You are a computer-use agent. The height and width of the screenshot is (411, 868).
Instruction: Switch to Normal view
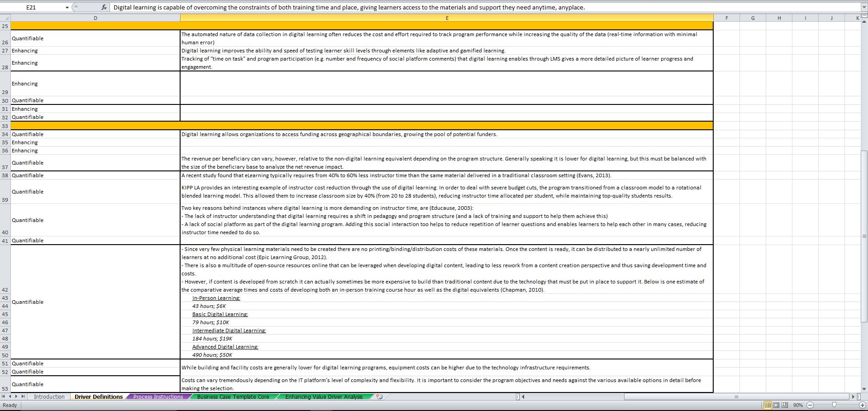(768, 405)
